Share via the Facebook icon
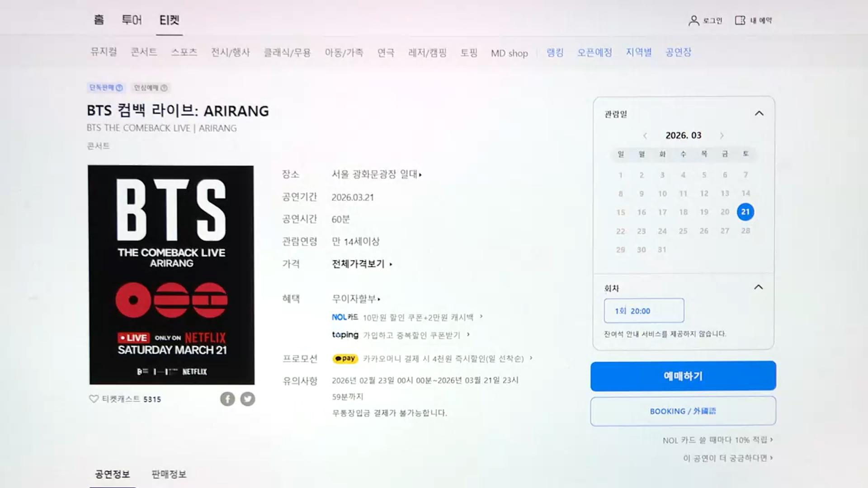Image resolution: width=868 pixels, height=488 pixels. (x=227, y=399)
